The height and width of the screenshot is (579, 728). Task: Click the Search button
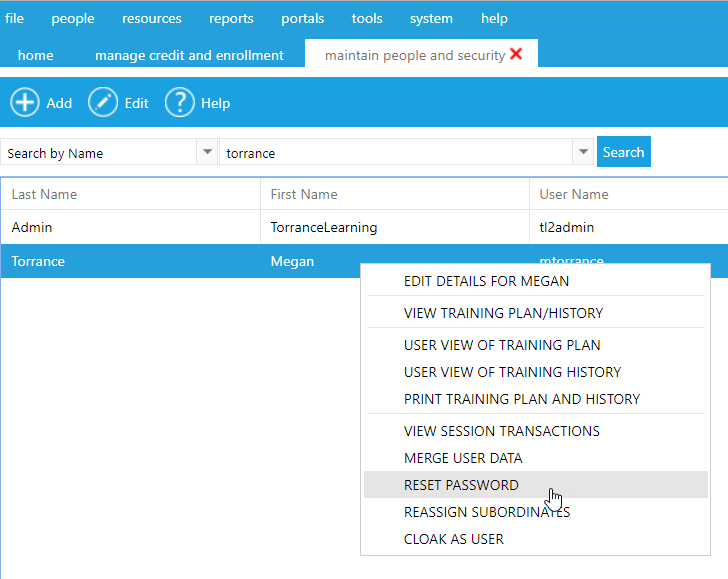[x=623, y=152]
